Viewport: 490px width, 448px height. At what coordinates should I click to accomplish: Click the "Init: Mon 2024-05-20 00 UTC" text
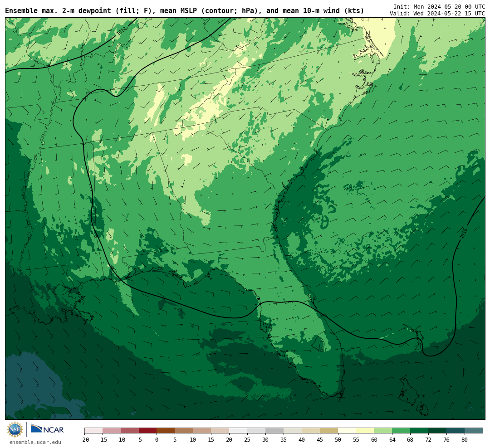[x=439, y=6]
